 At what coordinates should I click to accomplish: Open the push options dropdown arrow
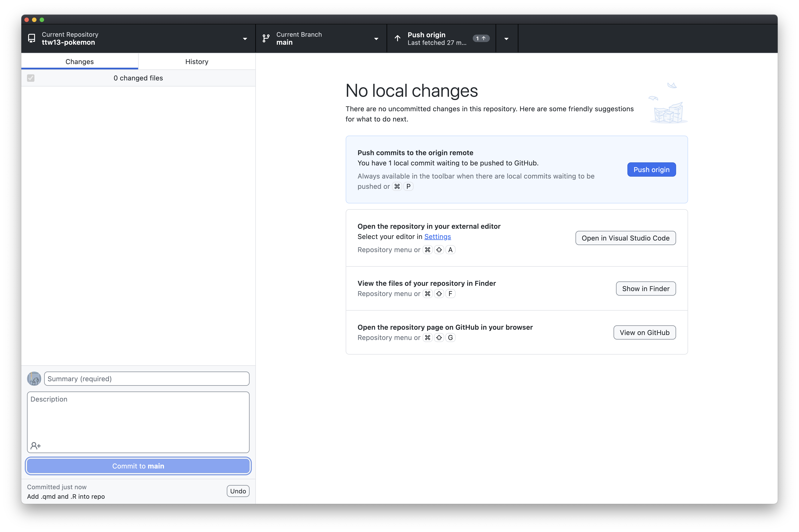(x=506, y=39)
